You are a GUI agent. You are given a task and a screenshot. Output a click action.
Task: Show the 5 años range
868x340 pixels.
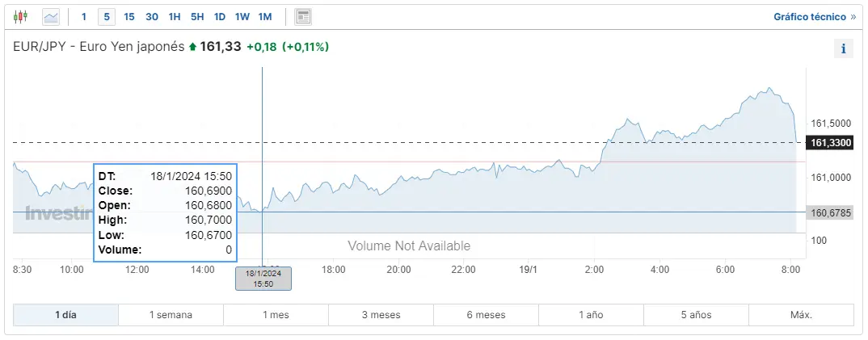(697, 315)
